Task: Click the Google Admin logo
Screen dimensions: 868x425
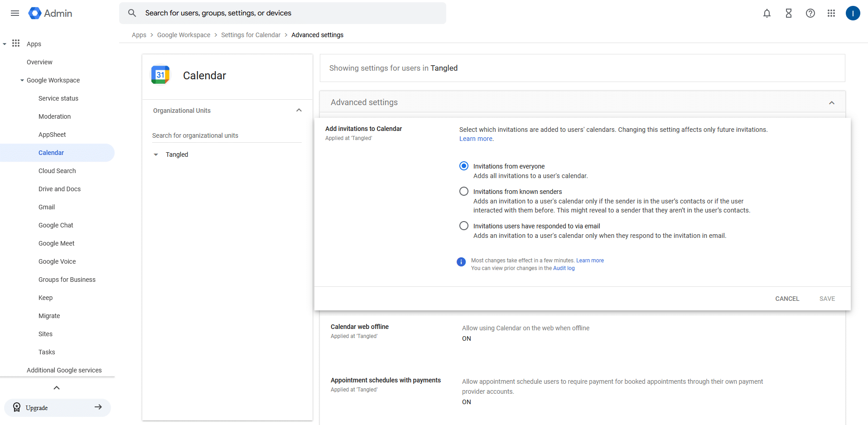Action: 50,13
